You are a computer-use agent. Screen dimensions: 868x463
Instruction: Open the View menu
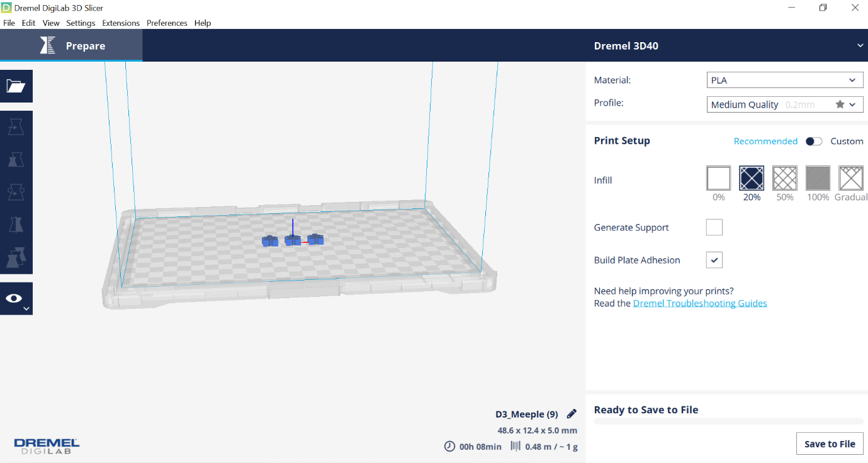pyautogui.click(x=51, y=23)
